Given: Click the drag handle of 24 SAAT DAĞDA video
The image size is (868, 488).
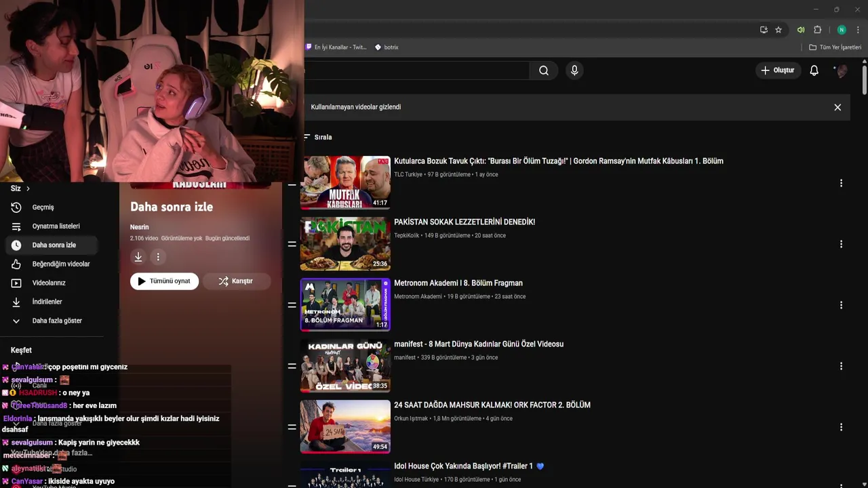Looking at the screenshot, I should (x=292, y=427).
